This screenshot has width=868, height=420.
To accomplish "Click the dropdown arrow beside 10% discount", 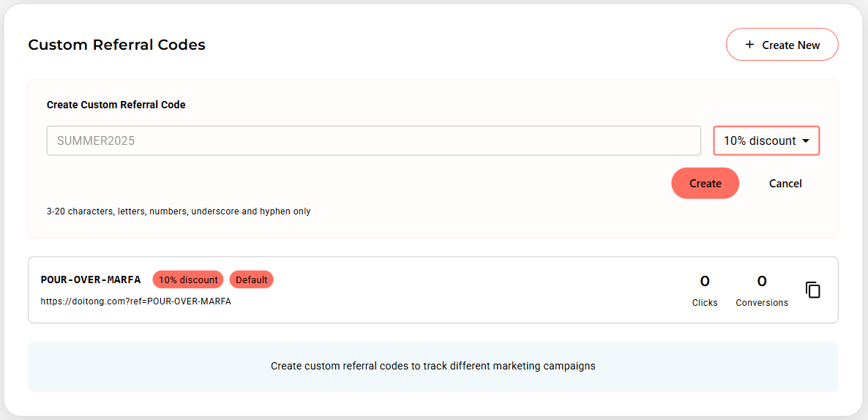I will point(806,141).
